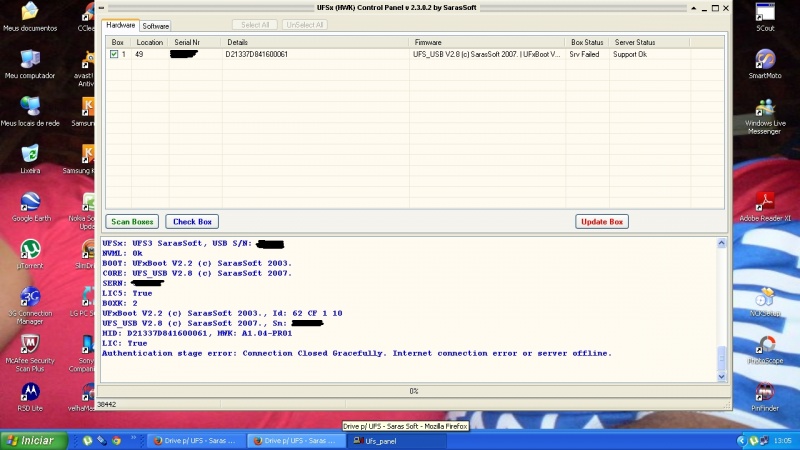Show hidden system tray icons arrow

(x=741, y=440)
